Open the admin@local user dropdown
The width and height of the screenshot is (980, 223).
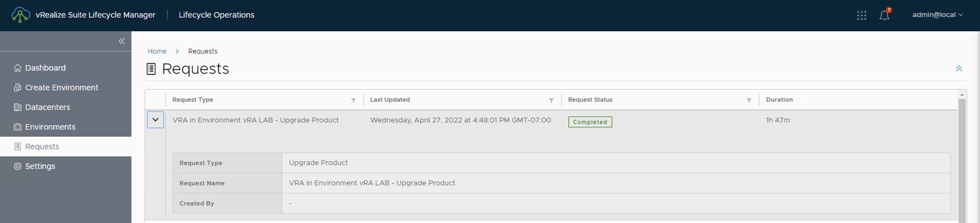coord(937,15)
